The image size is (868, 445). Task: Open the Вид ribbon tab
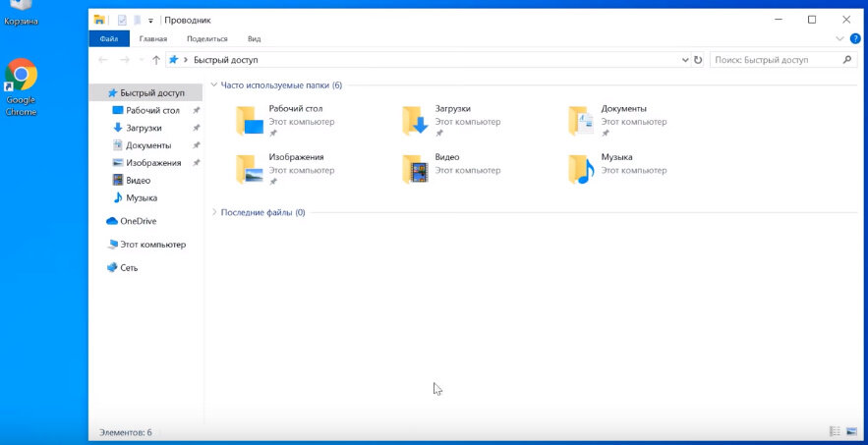coord(254,38)
